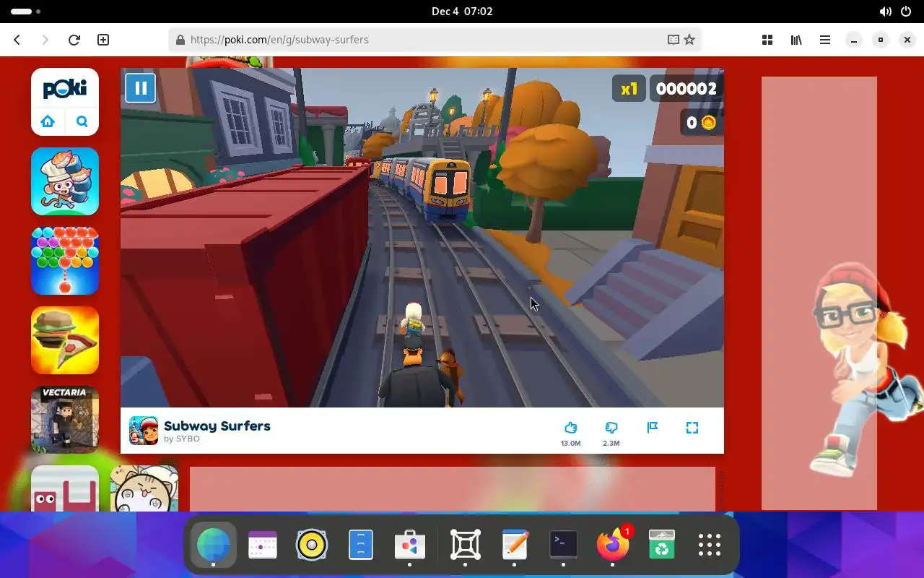Open the Poki home icon
The height and width of the screenshot is (578, 924).
click(48, 121)
